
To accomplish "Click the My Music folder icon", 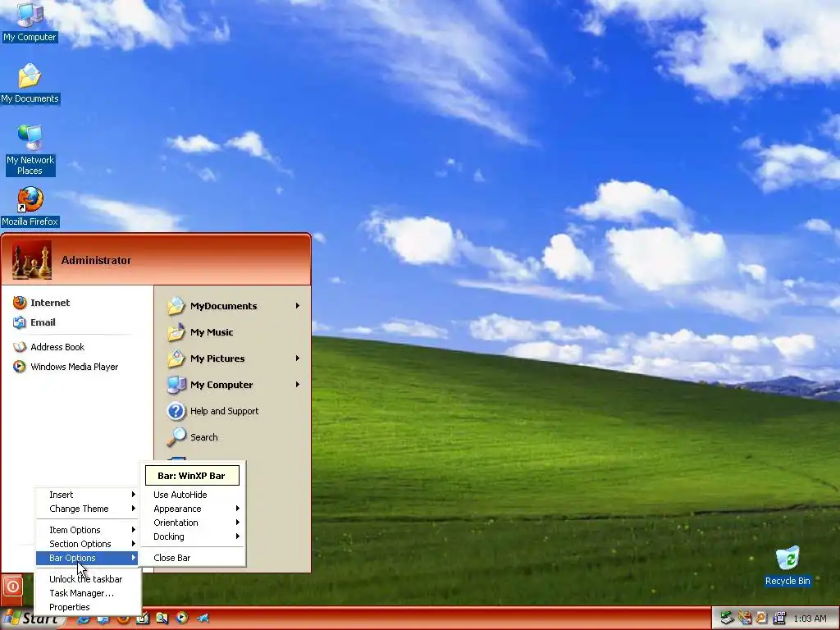I will (x=176, y=331).
